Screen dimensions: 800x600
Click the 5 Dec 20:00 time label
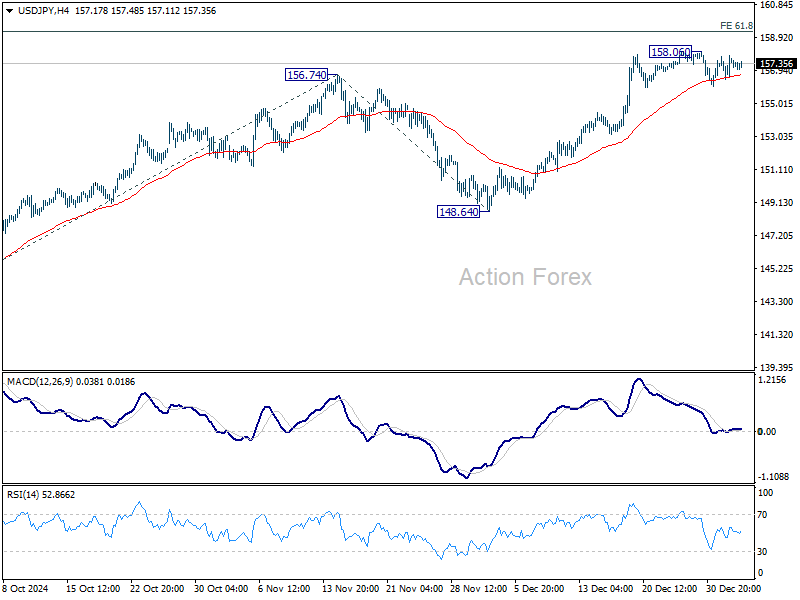click(x=539, y=588)
